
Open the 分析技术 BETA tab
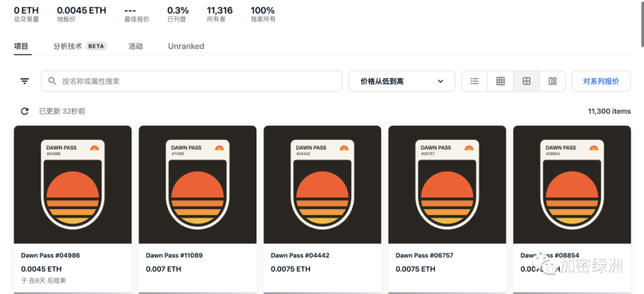click(x=80, y=46)
